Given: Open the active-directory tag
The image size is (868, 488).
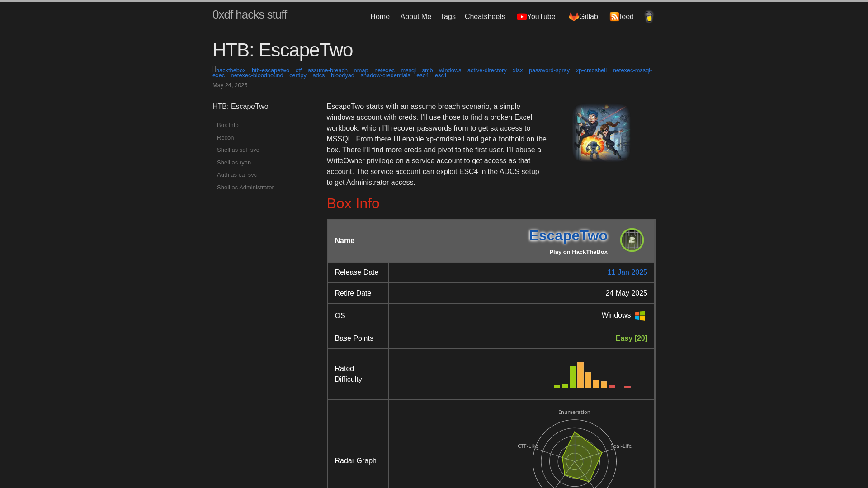Looking at the screenshot, I should point(487,70).
